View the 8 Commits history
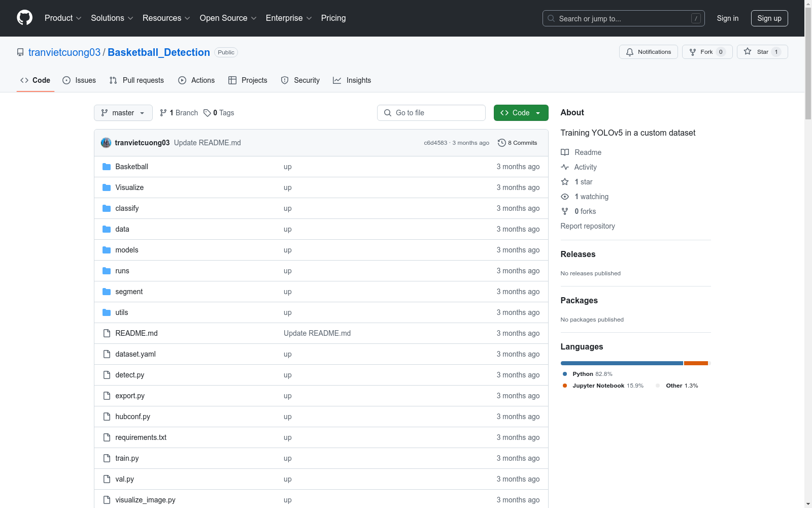The width and height of the screenshot is (812, 508). click(518, 143)
